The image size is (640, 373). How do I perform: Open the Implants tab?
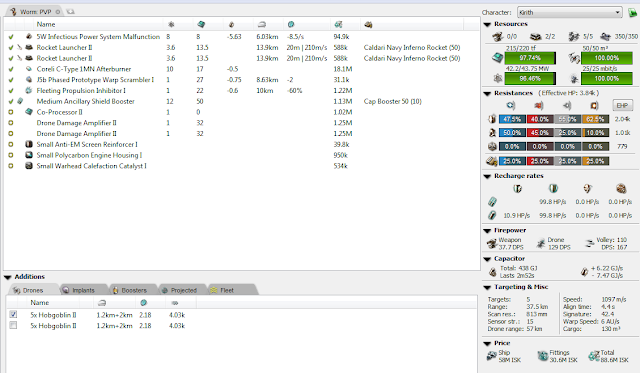pos(83,290)
